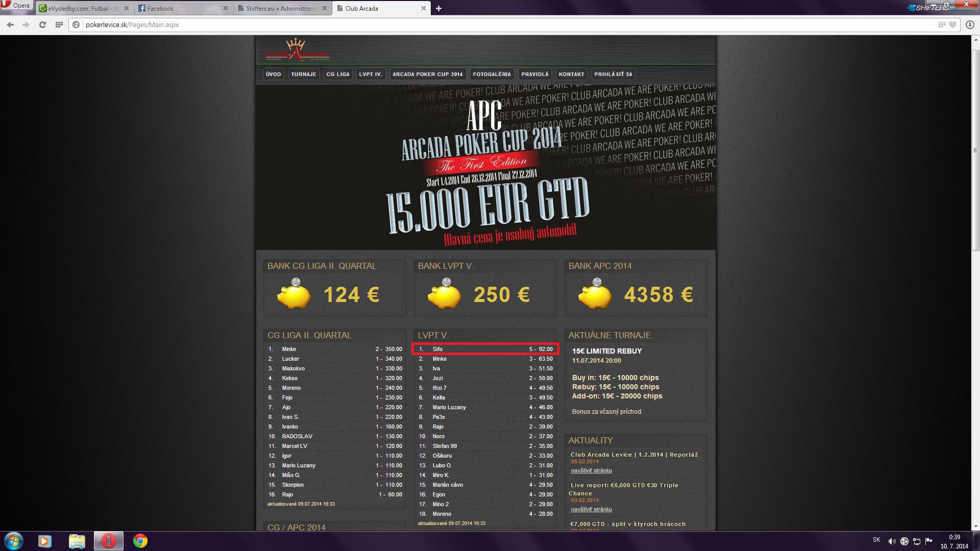
Task: Open the ÚVOD menu item
Action: click(273, 74)
